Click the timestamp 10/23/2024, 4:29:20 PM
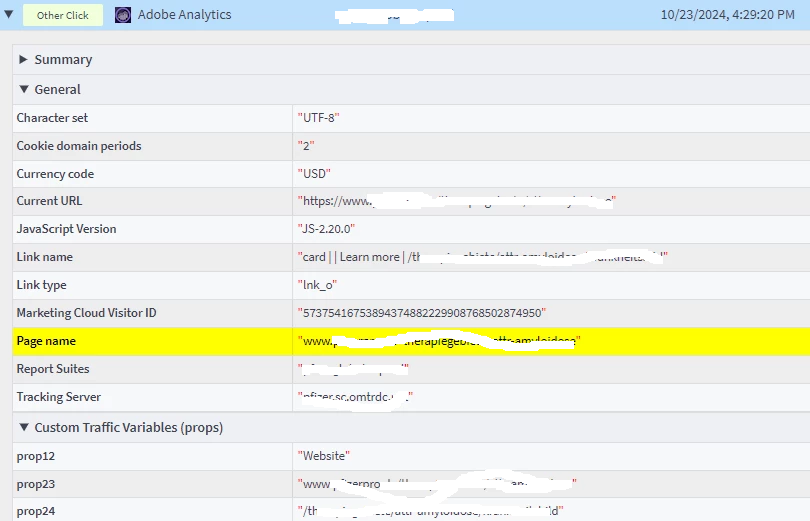 (727, 14)
